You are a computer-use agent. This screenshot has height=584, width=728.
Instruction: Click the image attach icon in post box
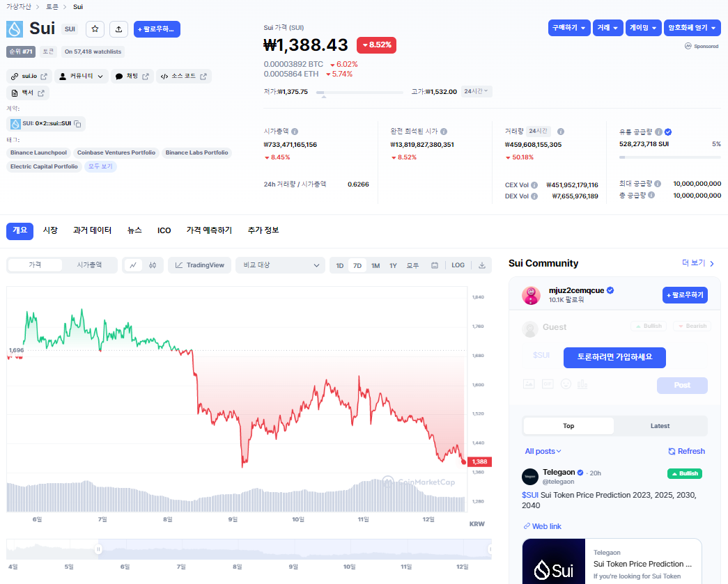[x=529, y=384]
